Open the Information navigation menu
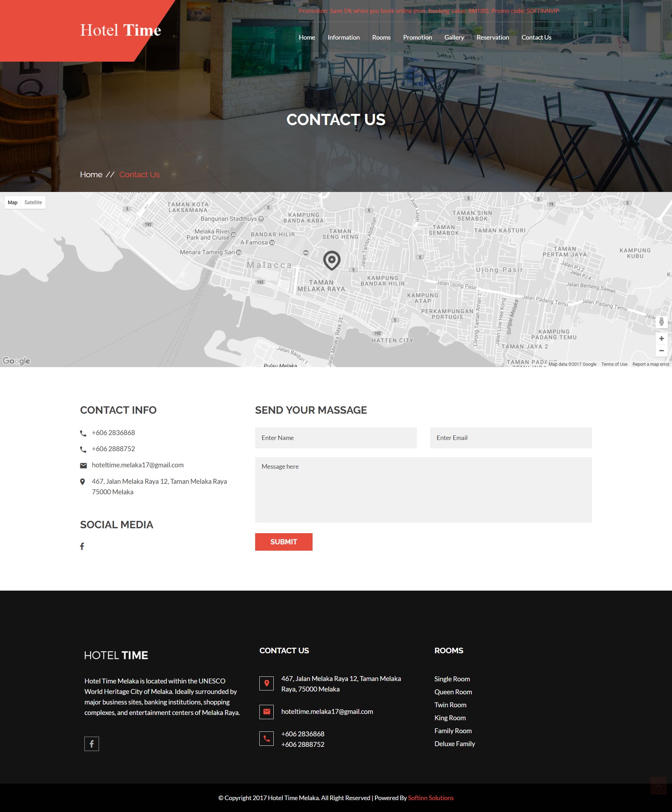This screenshot has width=672, height=812. (343, 37)
